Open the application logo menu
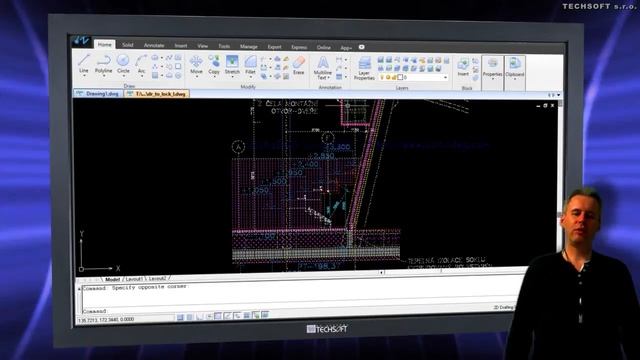Viewport: 640px width, 360px height. tap(81, 40)
